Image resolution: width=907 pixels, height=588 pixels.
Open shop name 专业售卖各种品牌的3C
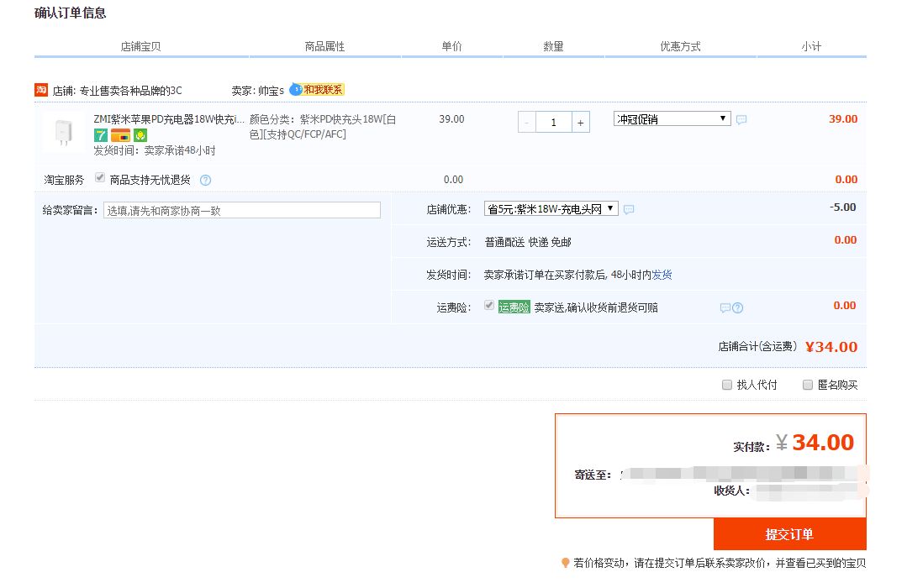coord(130,91)
